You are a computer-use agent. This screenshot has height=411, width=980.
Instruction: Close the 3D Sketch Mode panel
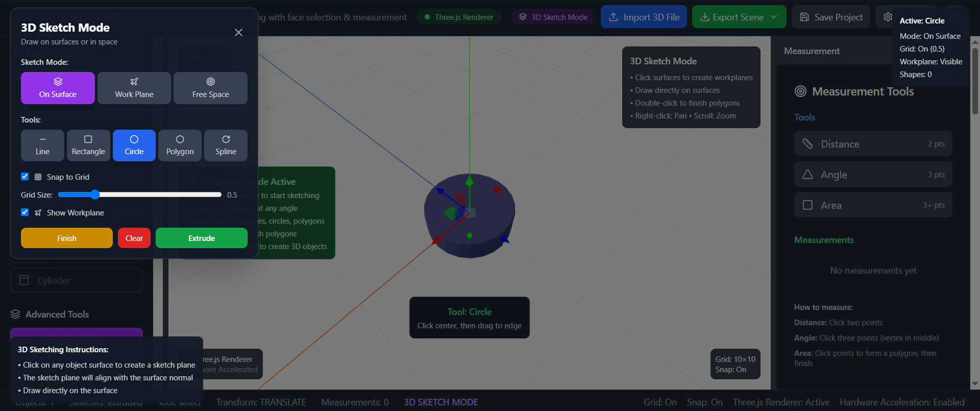pyautogui.click(x=238, y=32)
